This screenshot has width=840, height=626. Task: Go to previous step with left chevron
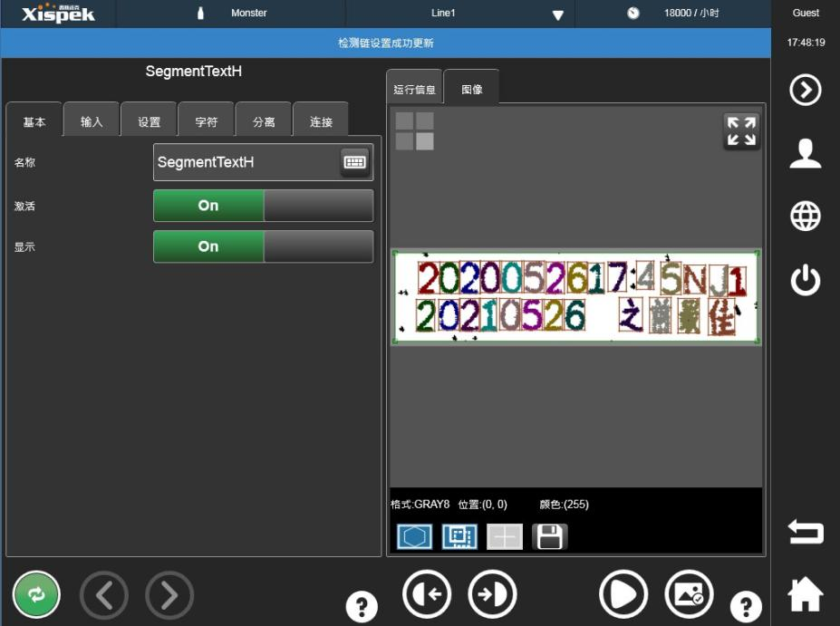[104, 595]
